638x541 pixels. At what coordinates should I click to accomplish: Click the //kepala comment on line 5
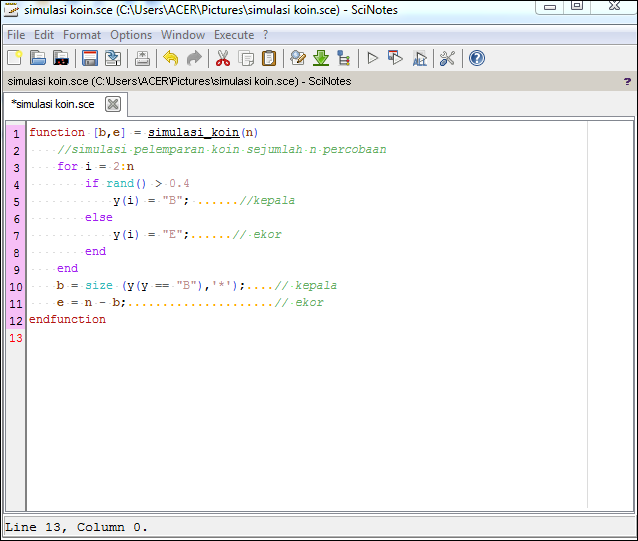coord(267,201)
